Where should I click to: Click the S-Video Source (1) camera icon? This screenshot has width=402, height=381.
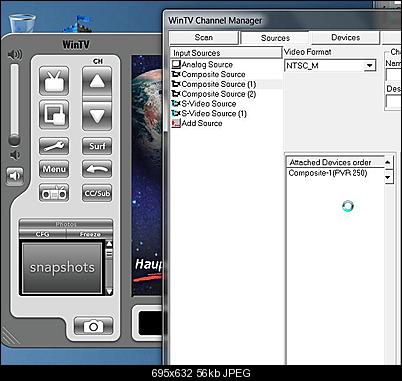click(x=176, y=113)
